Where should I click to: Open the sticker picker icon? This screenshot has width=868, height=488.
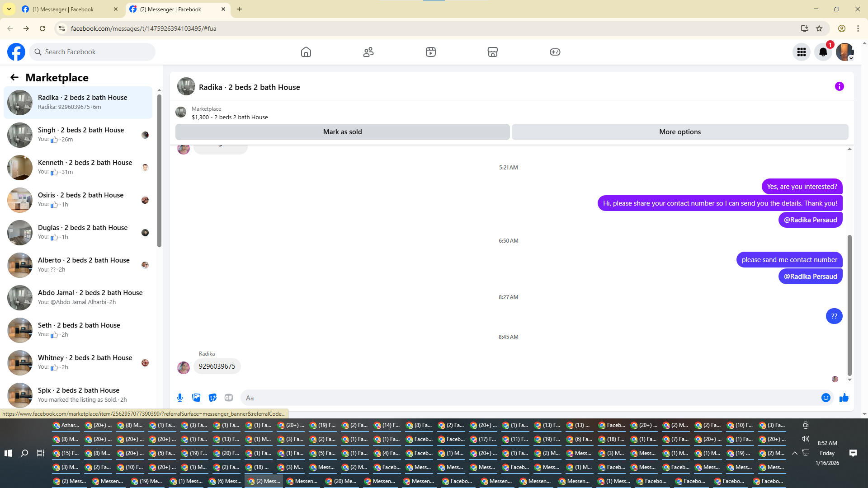[212, 398]
